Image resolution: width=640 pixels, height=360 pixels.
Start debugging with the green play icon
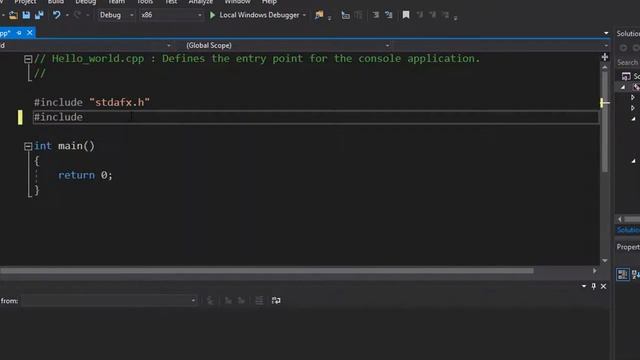point(212,15)
